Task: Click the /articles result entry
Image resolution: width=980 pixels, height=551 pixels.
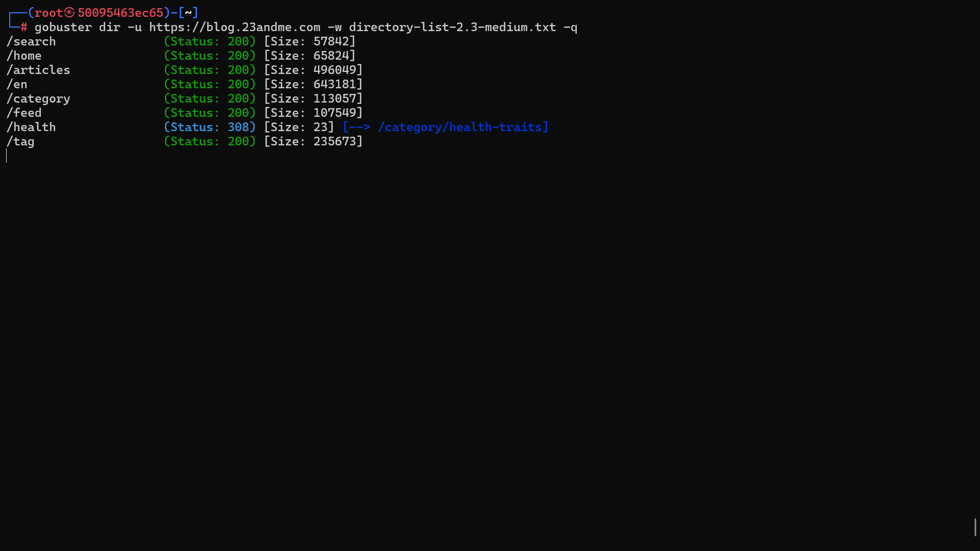Action: click(38, 70)
